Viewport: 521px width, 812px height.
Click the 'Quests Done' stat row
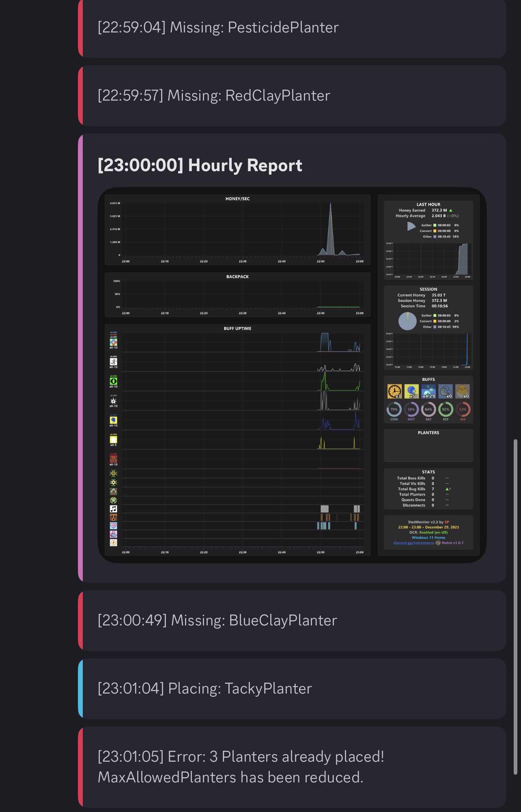425,500
